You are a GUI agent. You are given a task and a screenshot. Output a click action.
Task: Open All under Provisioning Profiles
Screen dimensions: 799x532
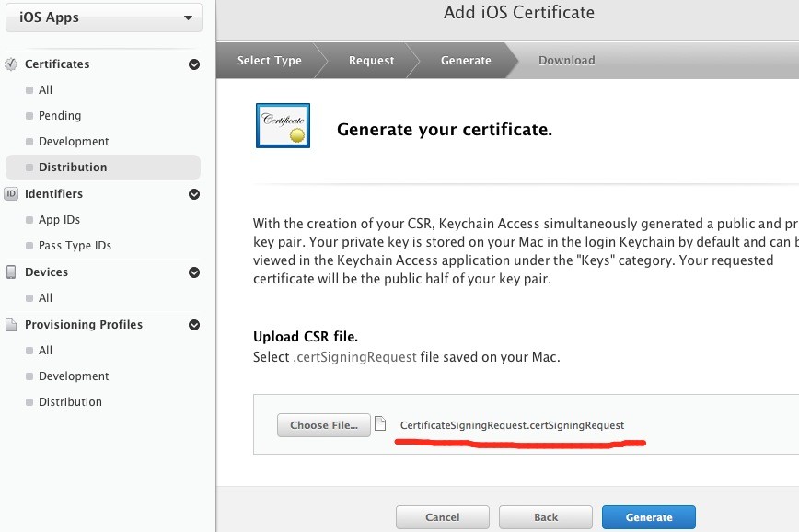point(45,350)
